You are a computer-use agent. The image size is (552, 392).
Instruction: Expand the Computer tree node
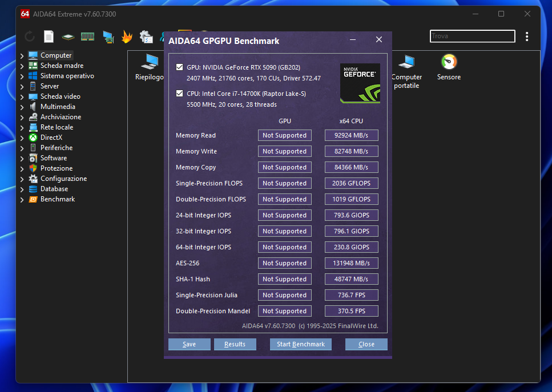(22, 55)
